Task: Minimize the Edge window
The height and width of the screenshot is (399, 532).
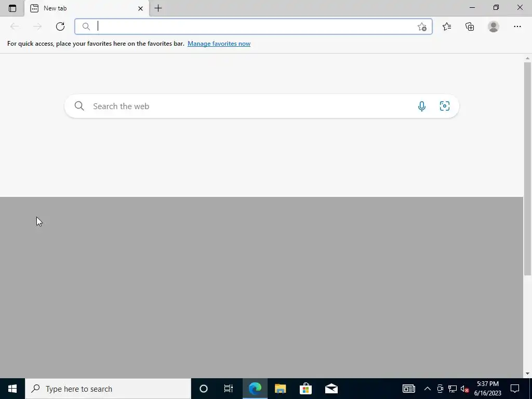Action: pos(472,7)
